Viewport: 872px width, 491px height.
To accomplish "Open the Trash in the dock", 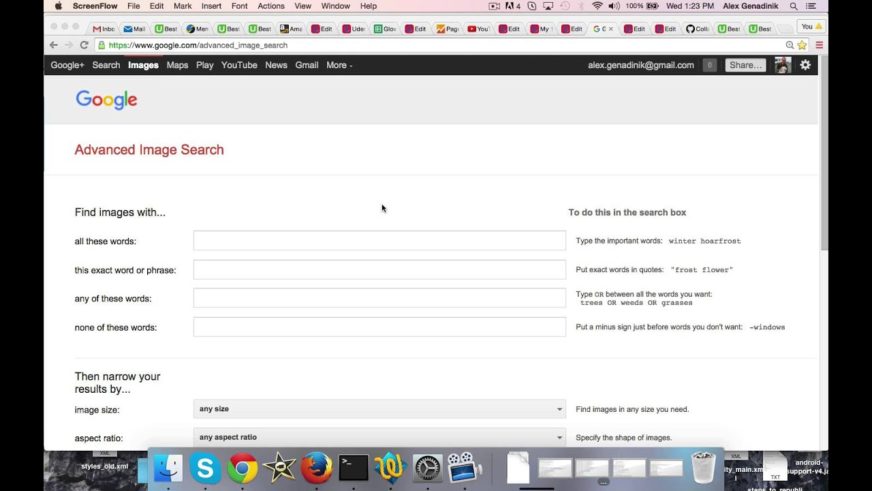I will (x=703, y=468).
